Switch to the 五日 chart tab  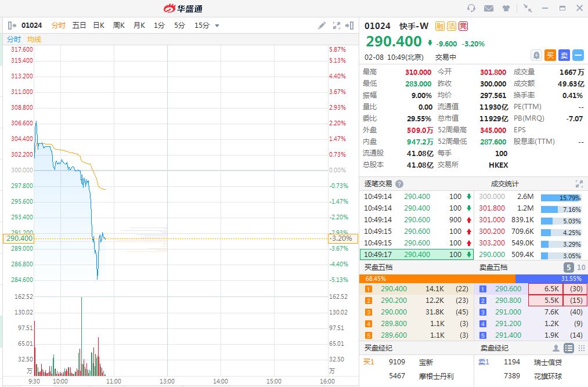tap(79, 26)
